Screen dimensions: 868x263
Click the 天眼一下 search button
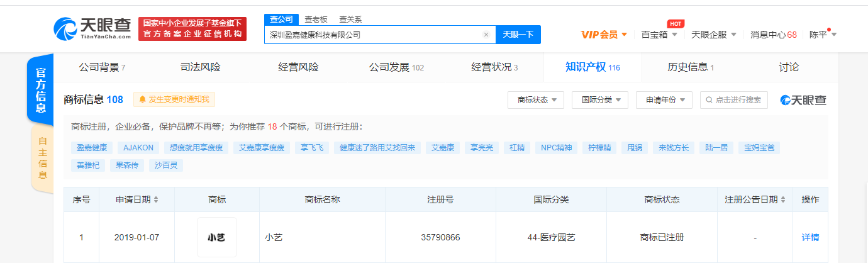tap(519, 35)
